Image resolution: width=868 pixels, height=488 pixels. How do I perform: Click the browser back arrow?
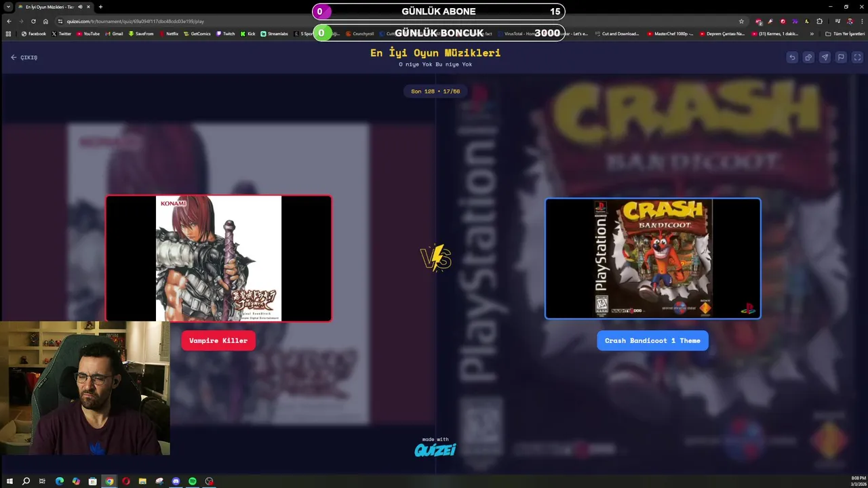(9, 21)
